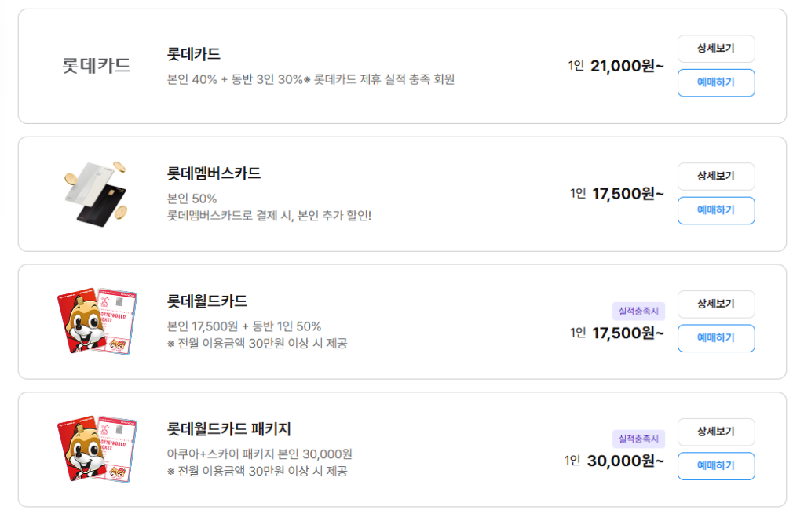Click 실적충족시 badge in the 동반 1인 50% row
This screenshot has width=804, height=532.
coord(638,311)
